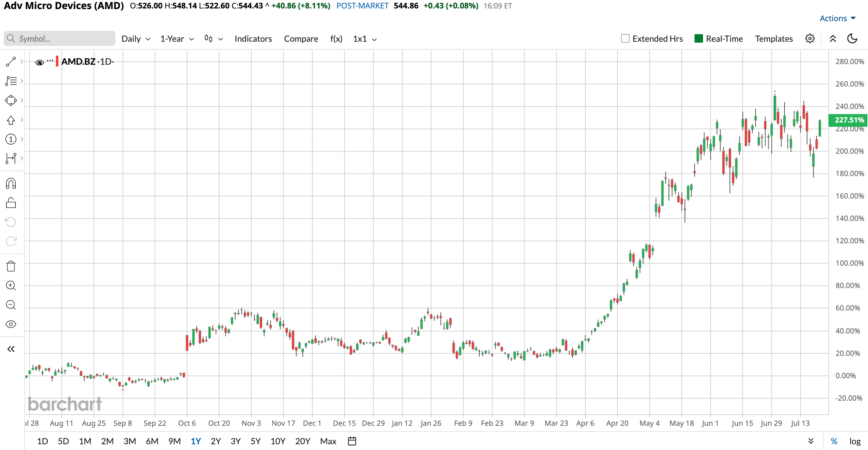Image resolution: width=868 pixels, height=450 pixels.
Task: Expand arrow marker tool options arrow
Action: tap(21, 120)
